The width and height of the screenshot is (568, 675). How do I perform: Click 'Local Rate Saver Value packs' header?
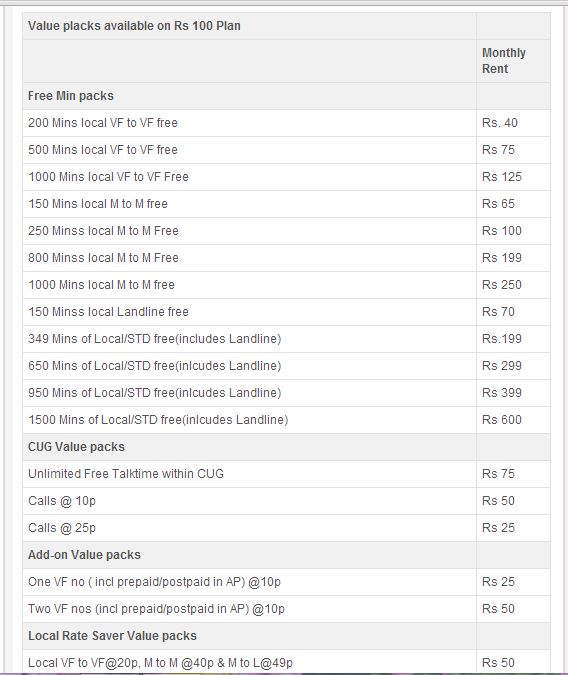tap(112, 636)
